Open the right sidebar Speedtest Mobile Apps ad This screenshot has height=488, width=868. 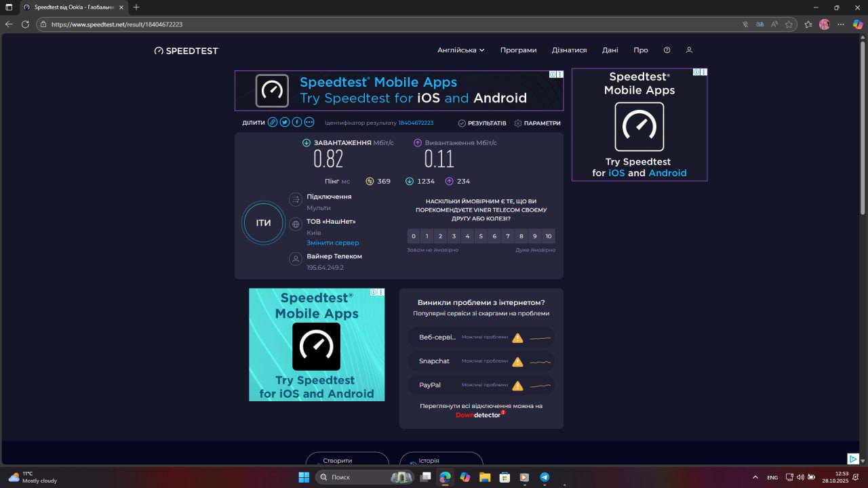click(x=639, y=125)
